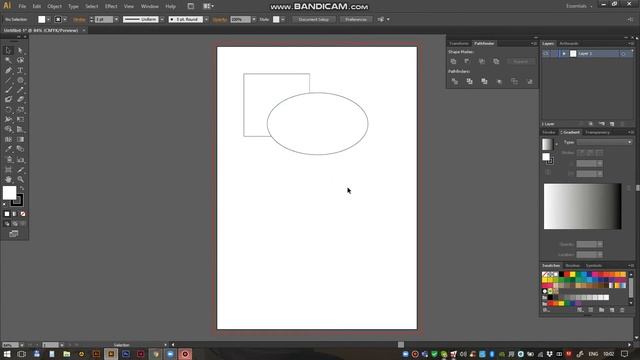Switch to the Artboards tab
The width and height of the screenshot is (640, 360).
click(569, 43)
